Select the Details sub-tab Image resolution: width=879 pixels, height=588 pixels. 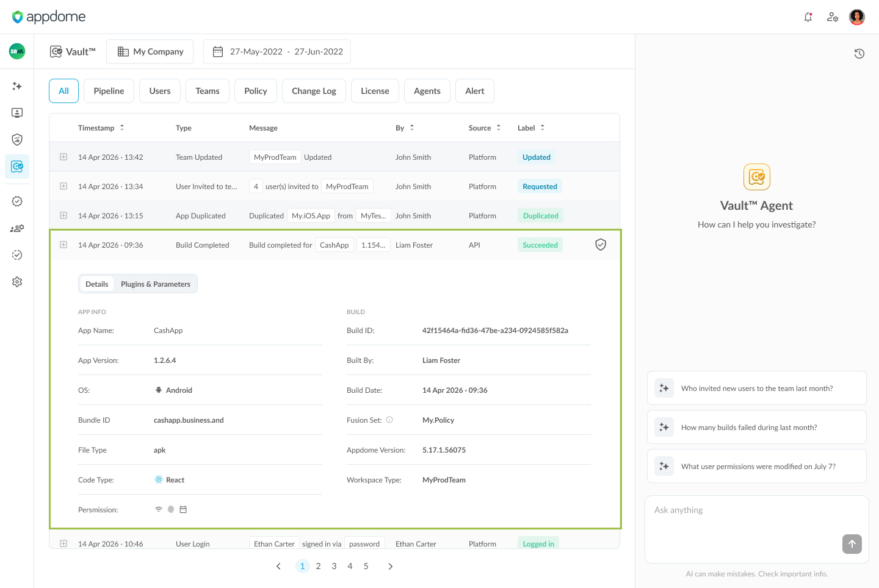[96, 284]
